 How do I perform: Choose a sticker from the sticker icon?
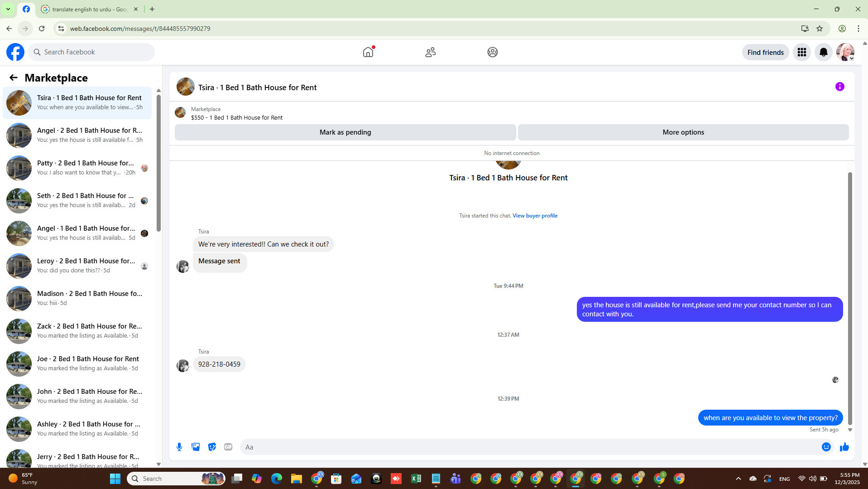[212, 447]
